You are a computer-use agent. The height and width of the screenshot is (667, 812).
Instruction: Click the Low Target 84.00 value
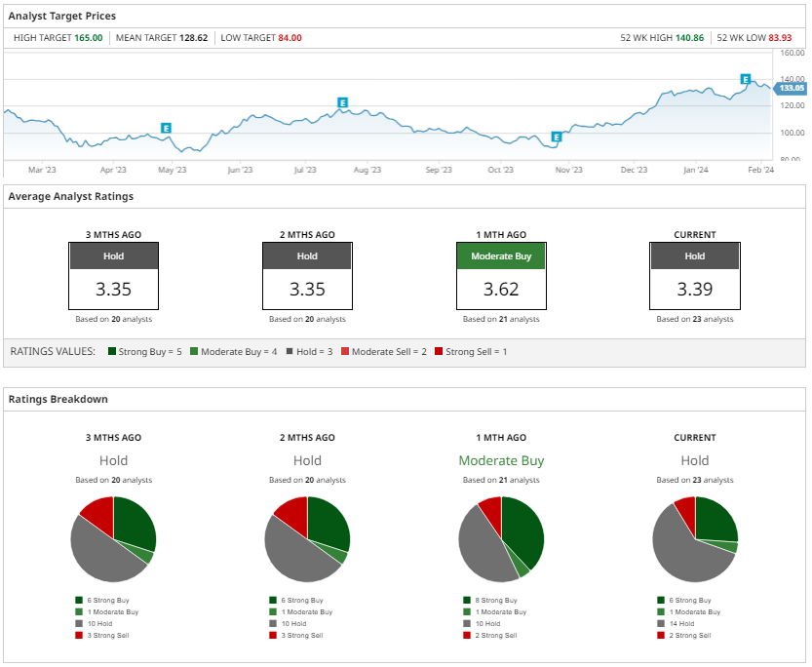point(290,38)
